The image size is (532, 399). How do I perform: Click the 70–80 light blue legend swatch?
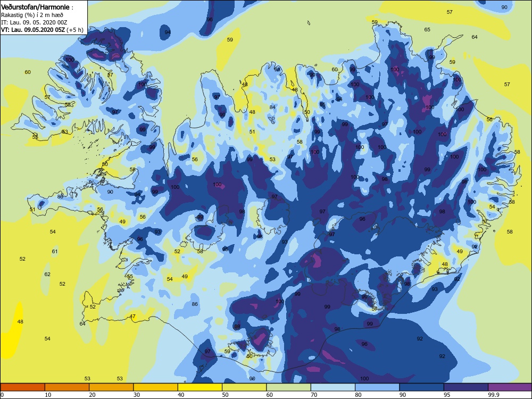333,387
